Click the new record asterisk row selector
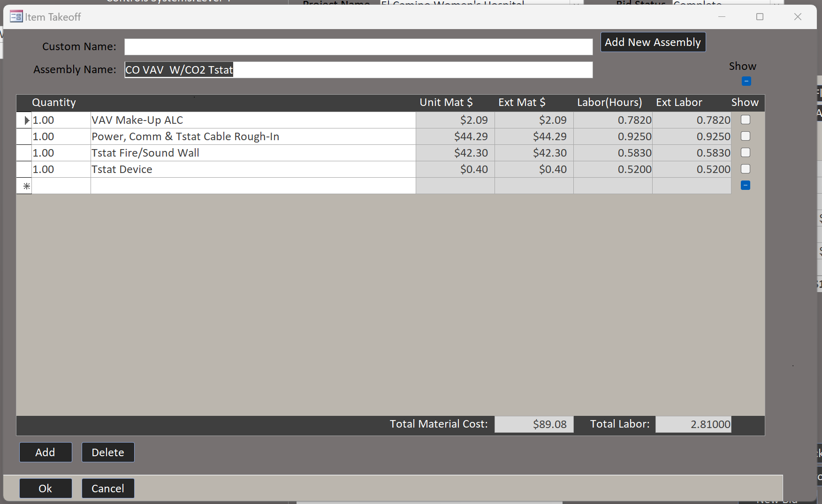 pos(24,186)
